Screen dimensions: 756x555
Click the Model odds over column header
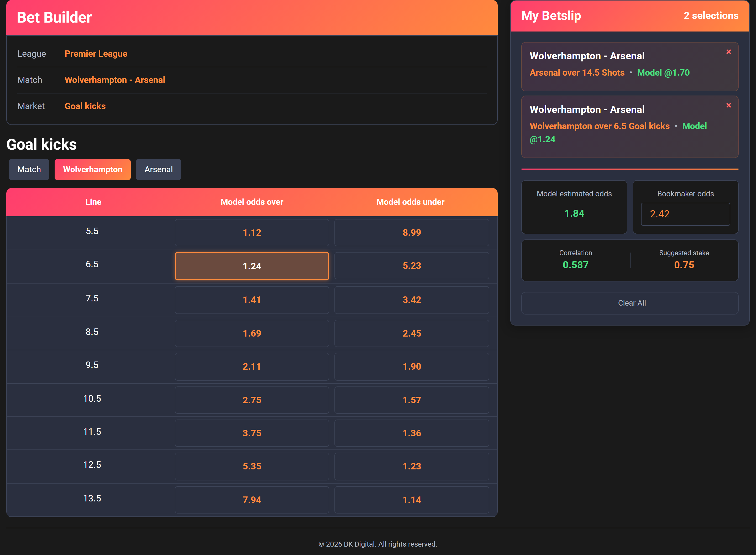252,202
